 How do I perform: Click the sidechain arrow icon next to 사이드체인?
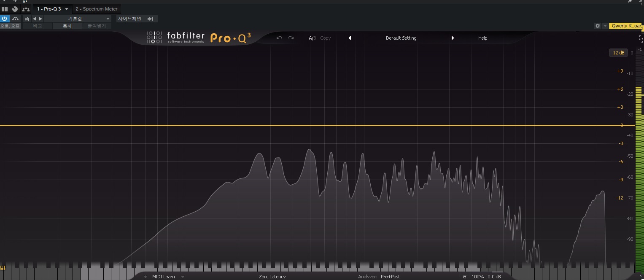(x=151, y=19)
